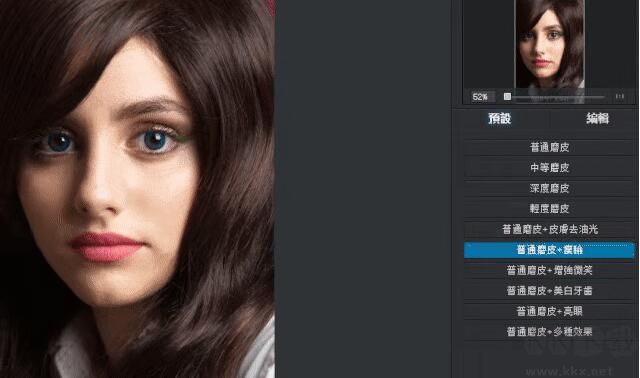Apply 普通磨皮+增強微笑 preset

tap(549, 270)
